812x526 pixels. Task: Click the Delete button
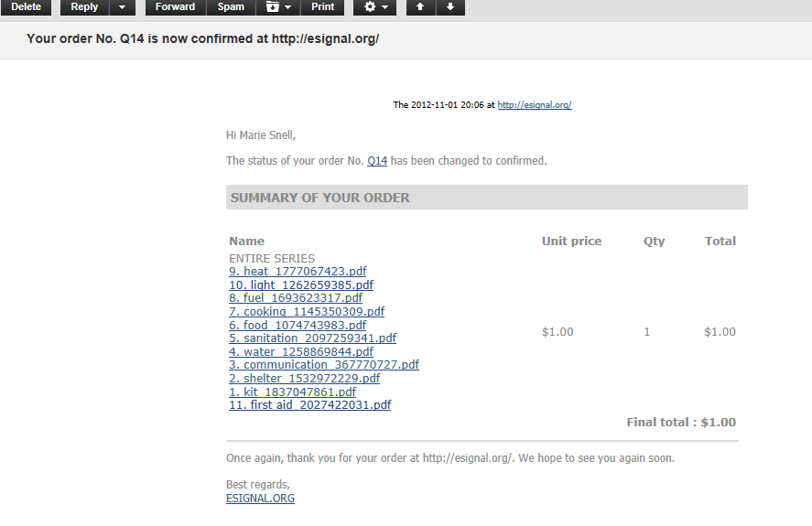26,7
